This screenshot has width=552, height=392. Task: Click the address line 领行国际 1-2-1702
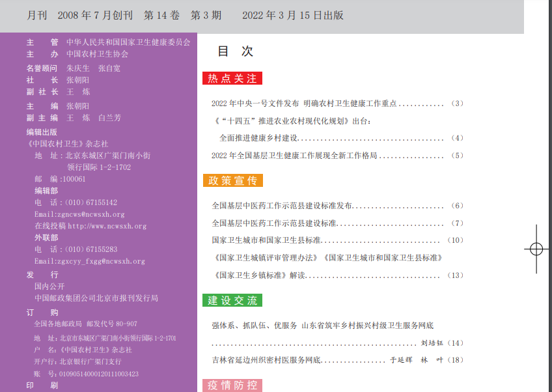point(99,167)
